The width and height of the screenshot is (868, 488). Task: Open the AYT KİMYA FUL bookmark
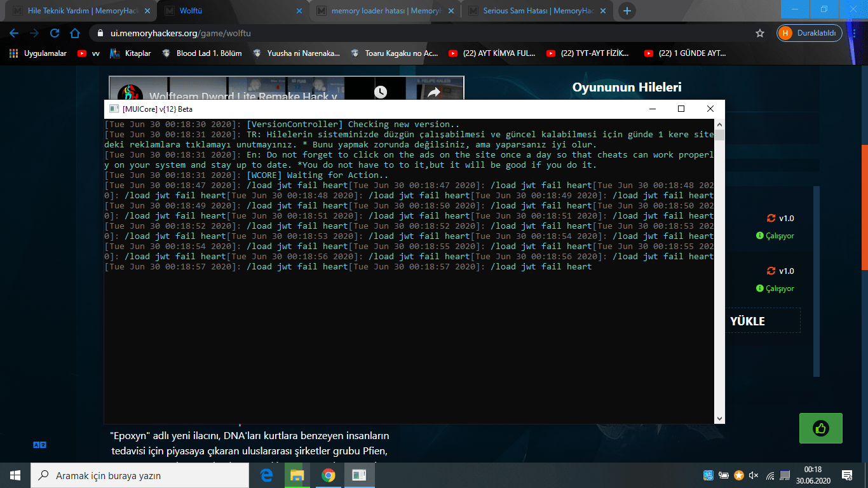coord(492,53)
